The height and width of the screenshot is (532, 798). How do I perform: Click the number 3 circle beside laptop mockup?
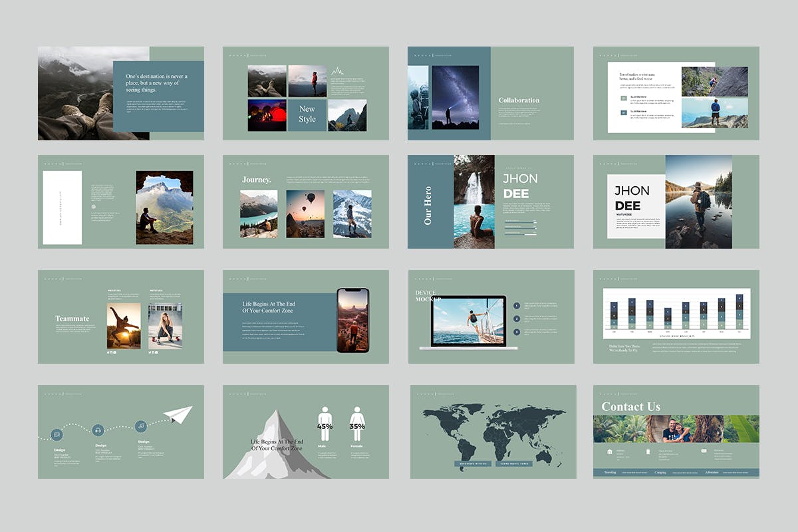pyautogui.click(x=516, y=331)
